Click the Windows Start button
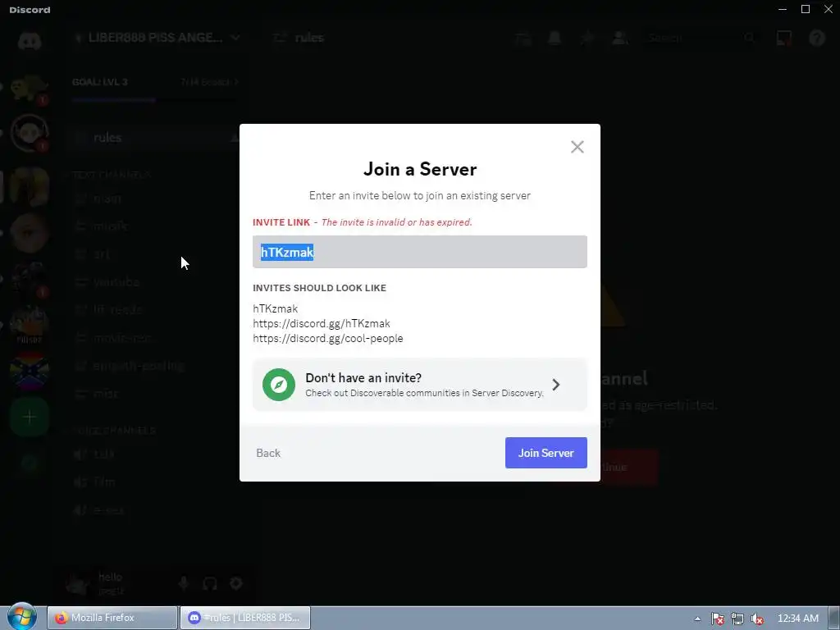 point(21,617)
